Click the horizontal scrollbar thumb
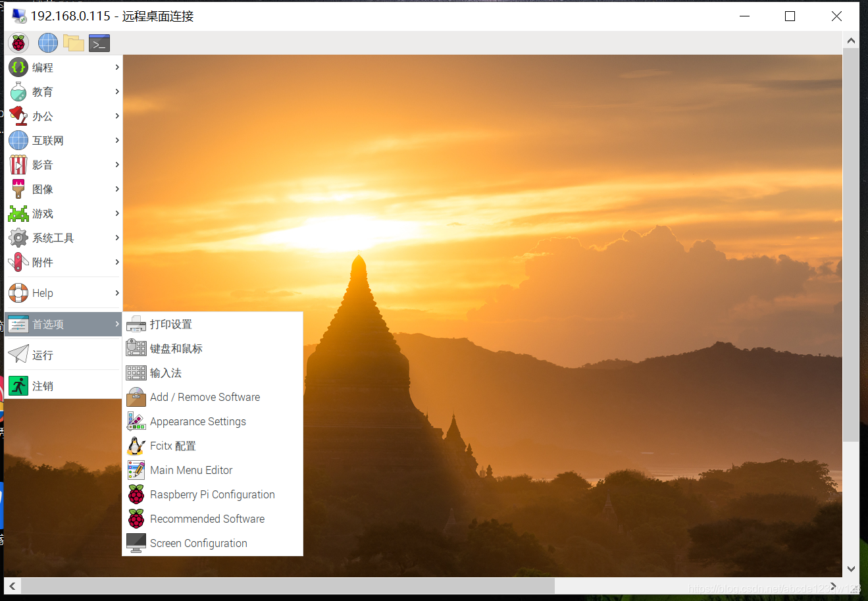Image resolution: width=868 pixels, height=601 pixels. (x=288, y=586)
